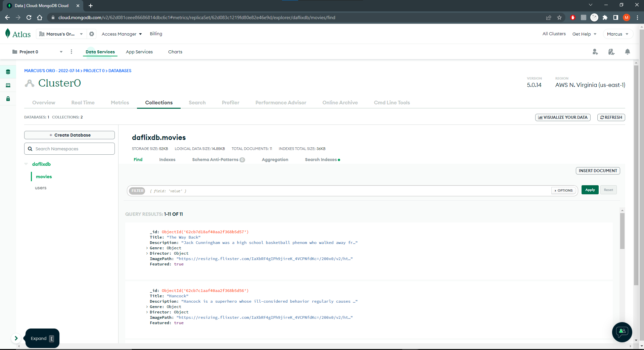This screenshot has height=350, width=644.
Task: Open notifications bell icon
Action: [627, 52]
